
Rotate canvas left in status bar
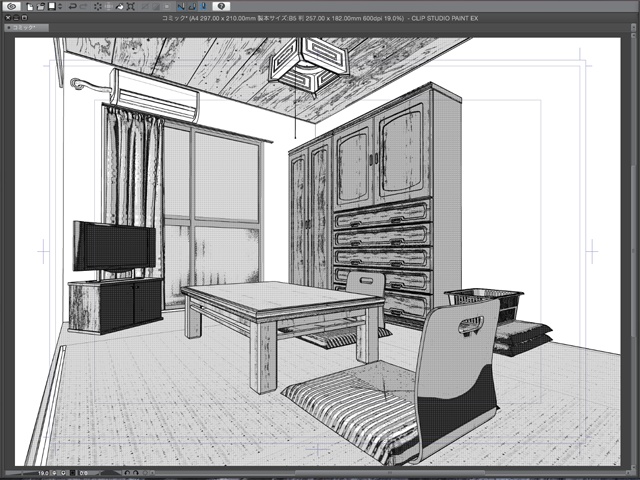[127, 473]
